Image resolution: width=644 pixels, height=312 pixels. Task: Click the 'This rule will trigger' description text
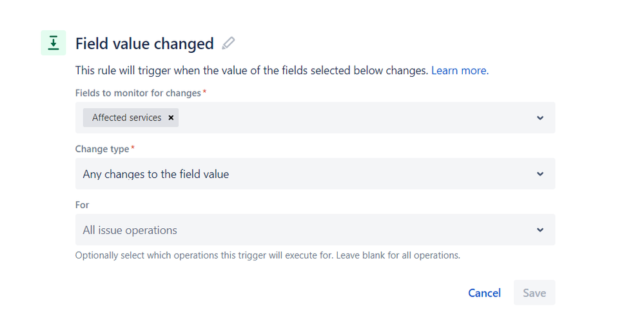[252, 71]
